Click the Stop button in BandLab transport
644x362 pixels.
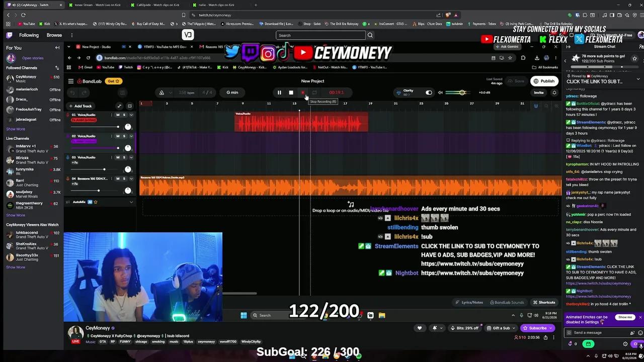click(x=291, y=93)
